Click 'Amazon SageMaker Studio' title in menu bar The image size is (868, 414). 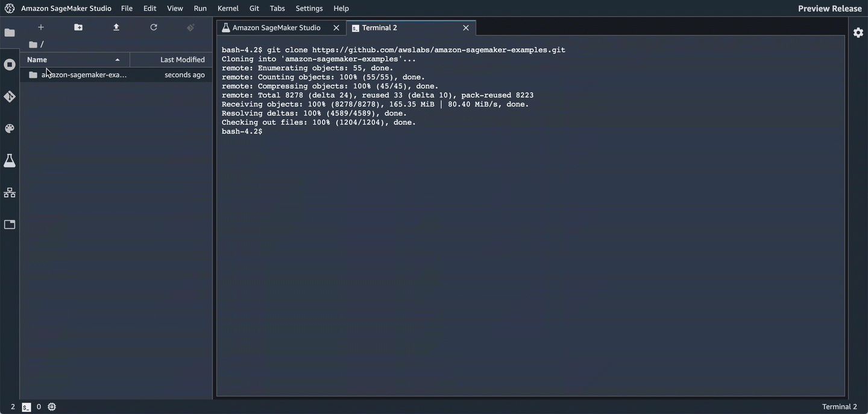tap(66, 8)
